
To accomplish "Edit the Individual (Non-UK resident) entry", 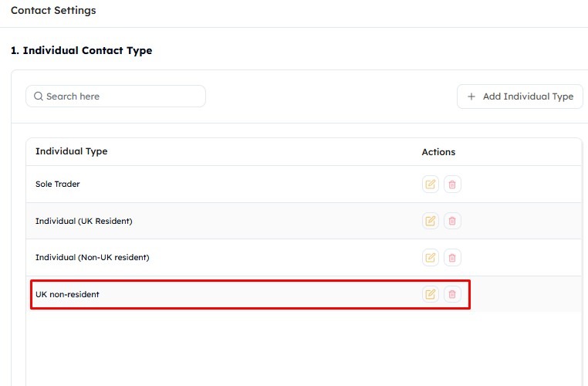I will (430, 257).
